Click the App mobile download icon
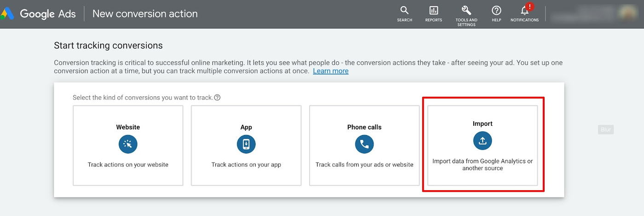Screen dimensions: 644x216 [246, 144]
